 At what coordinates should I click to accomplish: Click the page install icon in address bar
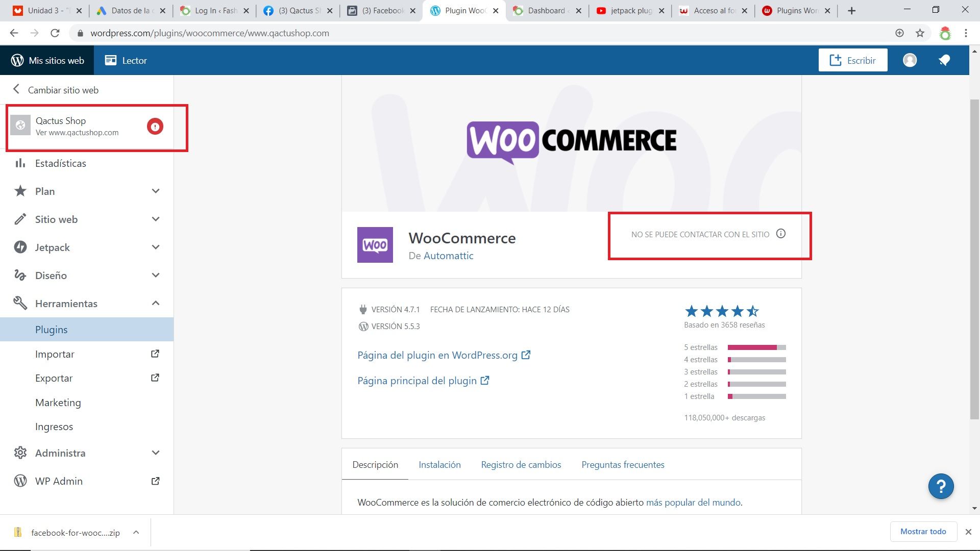coord(899,33)
